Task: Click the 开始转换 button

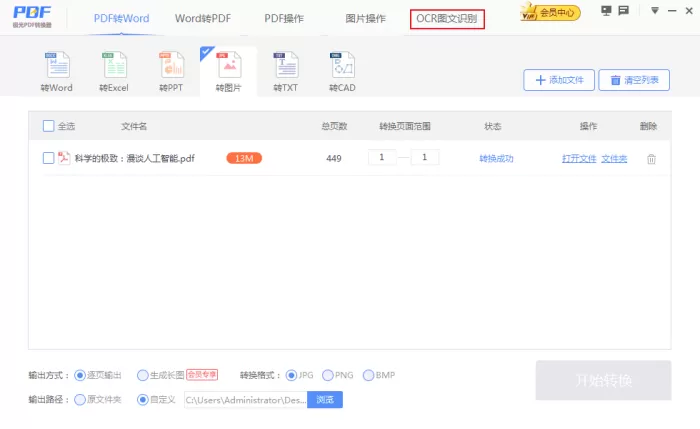Action: click(604, 380)
